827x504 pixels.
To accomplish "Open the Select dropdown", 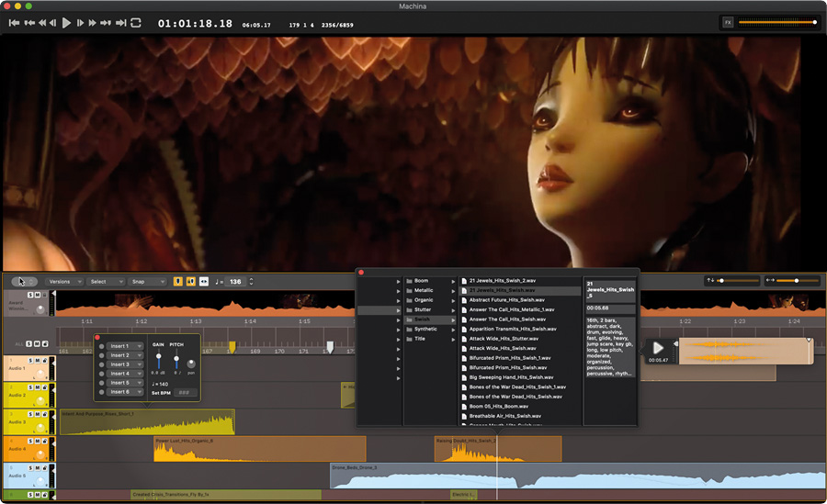I will click(x=106, y=282).
